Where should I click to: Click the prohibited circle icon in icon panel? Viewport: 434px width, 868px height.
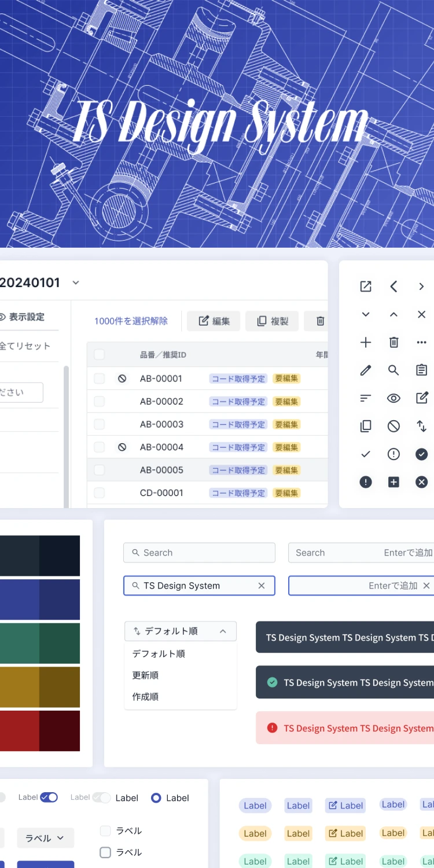393,426
